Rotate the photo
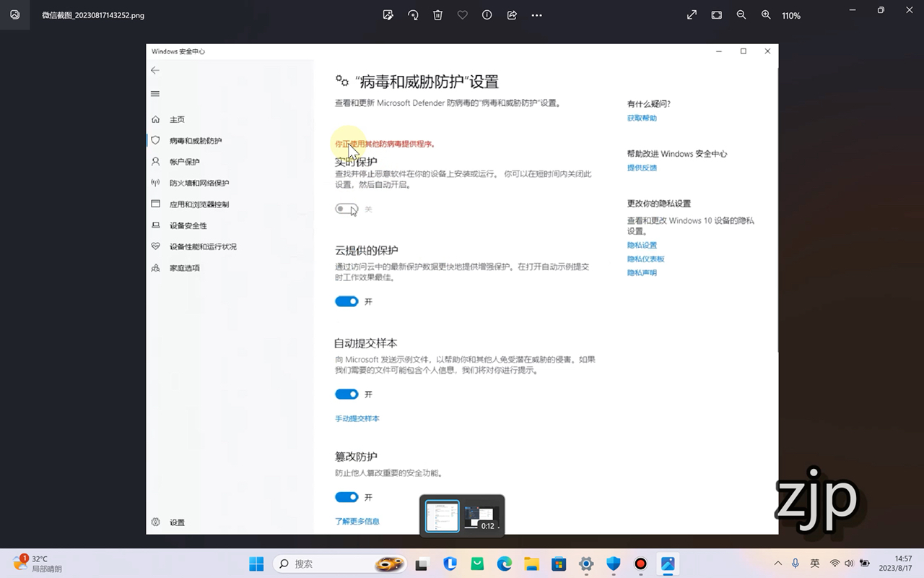The height and width of the screenshot is (578, 924). [413, 14]
